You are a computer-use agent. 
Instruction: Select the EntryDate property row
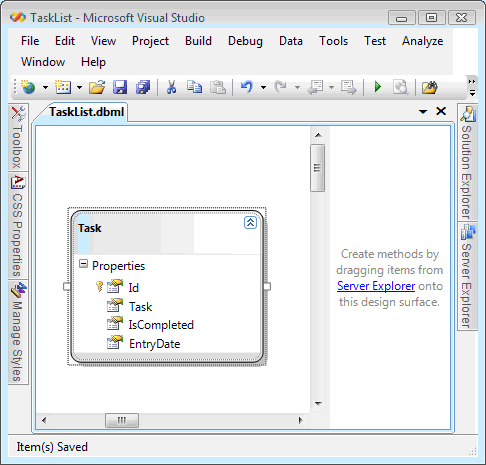pos(167,344)
